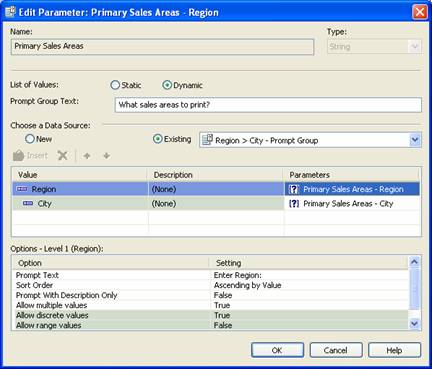Close the Edit Parameter dialog
432x369 pixels.
420,12
